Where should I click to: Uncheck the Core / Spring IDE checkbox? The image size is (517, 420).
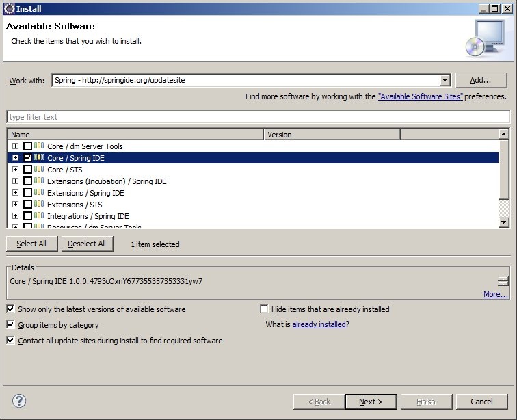click(x=28, y=158)
